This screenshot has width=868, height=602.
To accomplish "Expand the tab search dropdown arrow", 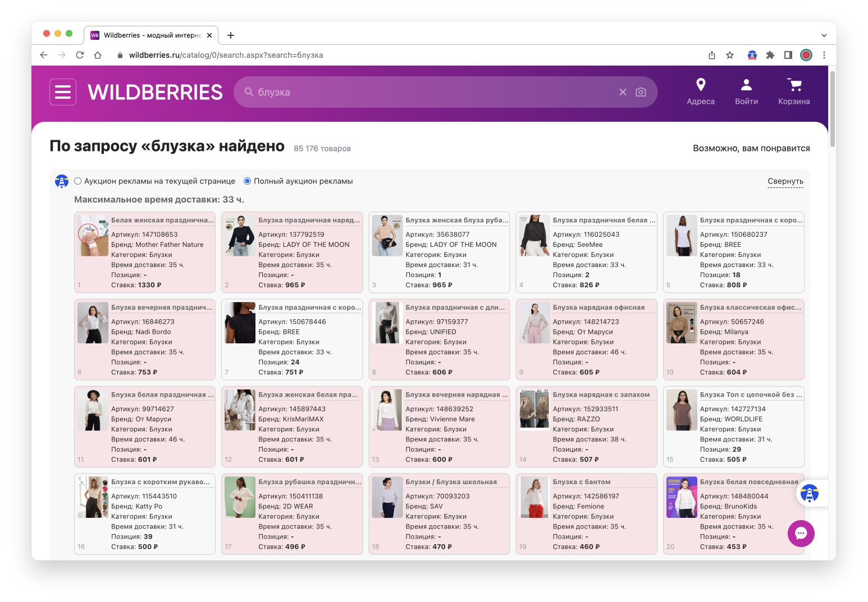I will [824, 35].
